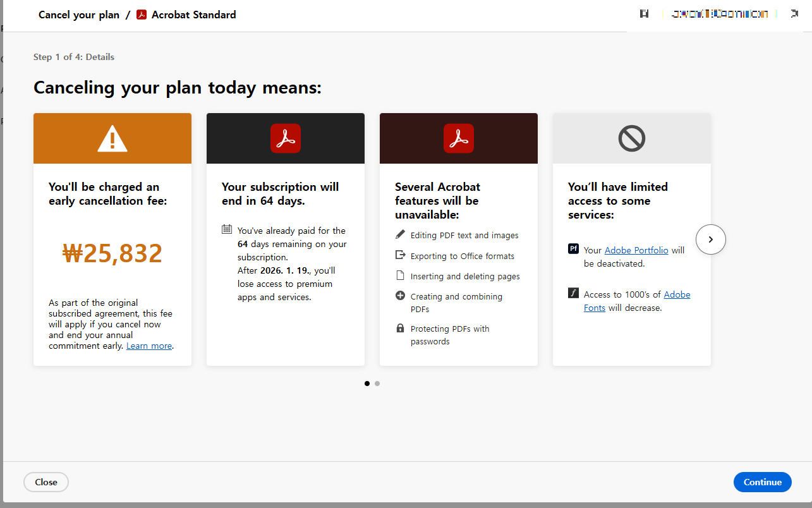Click the heading Canceling your plan today means
Viewport: 812px width, 508px height.
[x=178, y=88]
